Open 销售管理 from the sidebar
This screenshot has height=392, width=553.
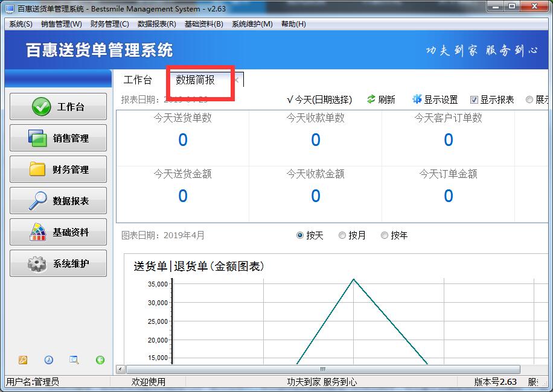[x=59, y=138]
